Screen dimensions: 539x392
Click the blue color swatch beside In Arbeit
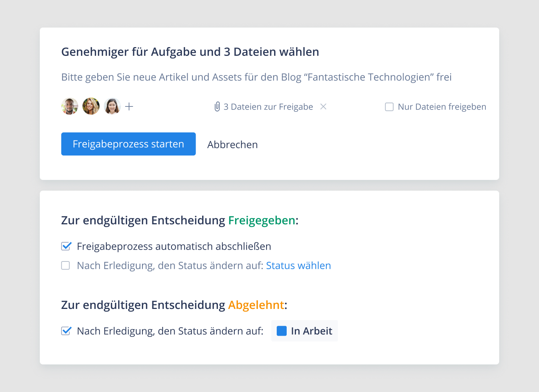(282, 331)
